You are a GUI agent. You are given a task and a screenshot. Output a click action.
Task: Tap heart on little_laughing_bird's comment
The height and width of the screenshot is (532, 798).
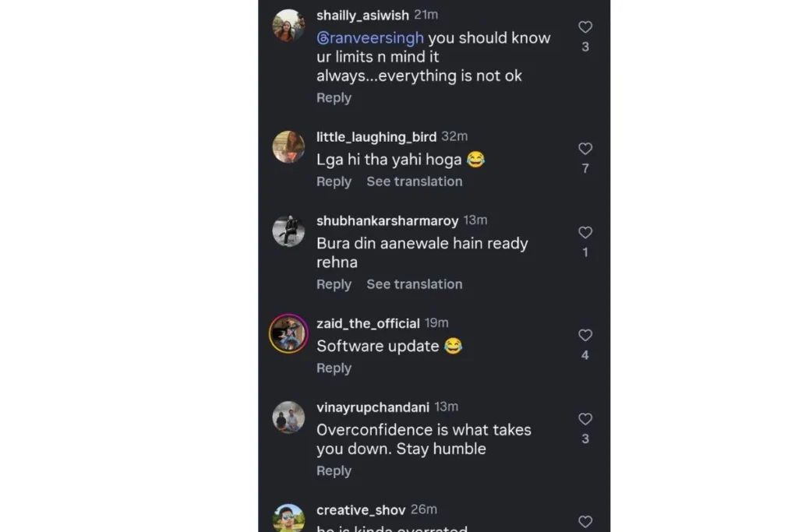click(585, 149)
